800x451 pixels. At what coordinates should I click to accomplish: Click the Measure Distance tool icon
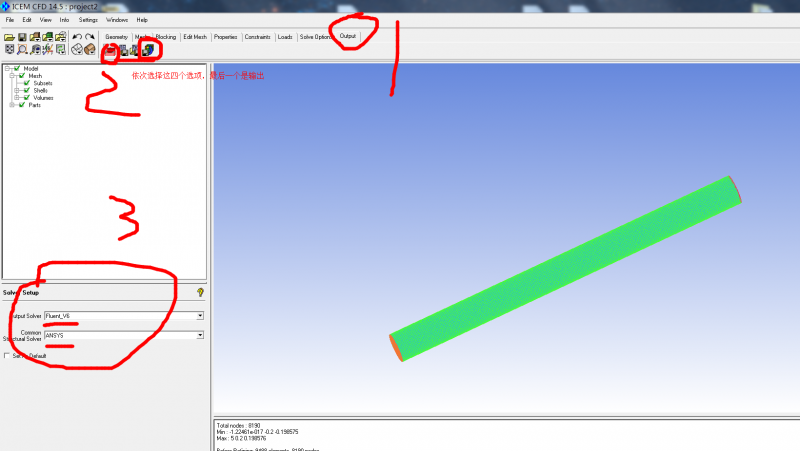[x=35, y=49]
